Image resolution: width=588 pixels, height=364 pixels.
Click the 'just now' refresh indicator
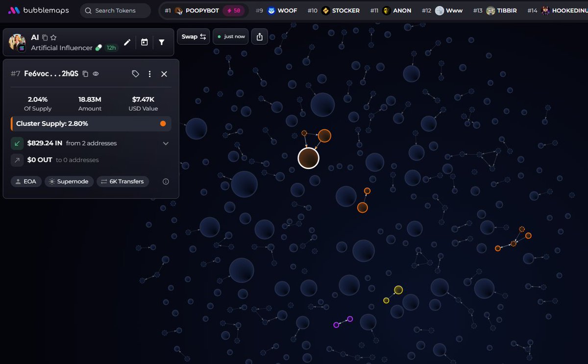coord(230,37)
